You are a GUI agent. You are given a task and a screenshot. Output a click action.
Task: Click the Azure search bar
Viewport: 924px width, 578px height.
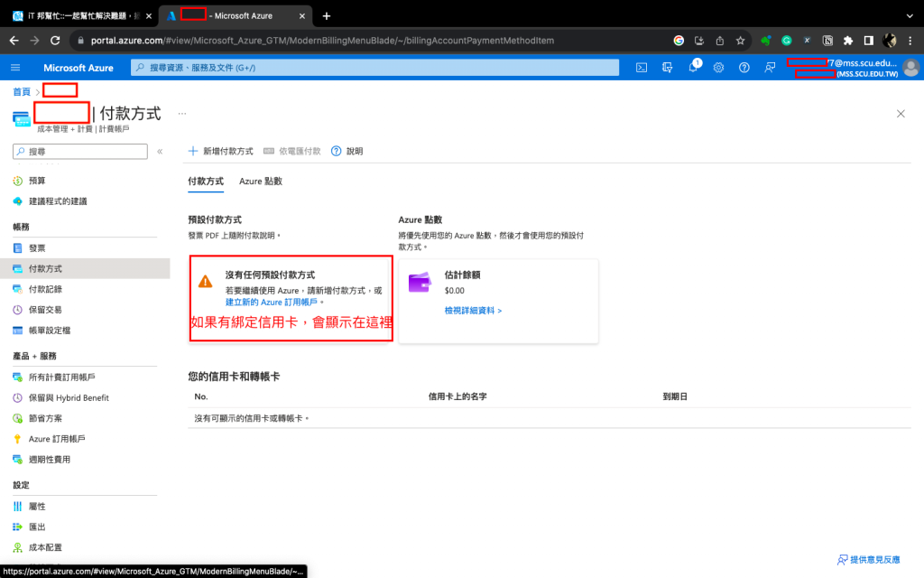(374, 68)
